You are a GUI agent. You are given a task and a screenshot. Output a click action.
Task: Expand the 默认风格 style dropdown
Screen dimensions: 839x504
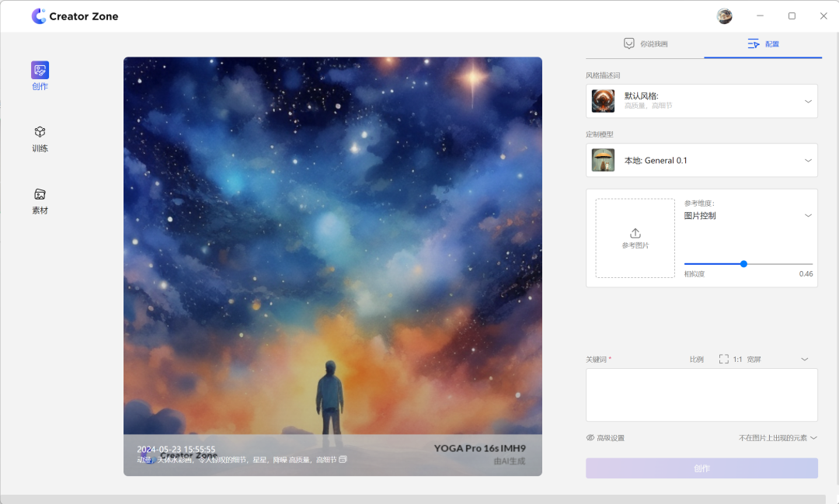coord(701,101)
